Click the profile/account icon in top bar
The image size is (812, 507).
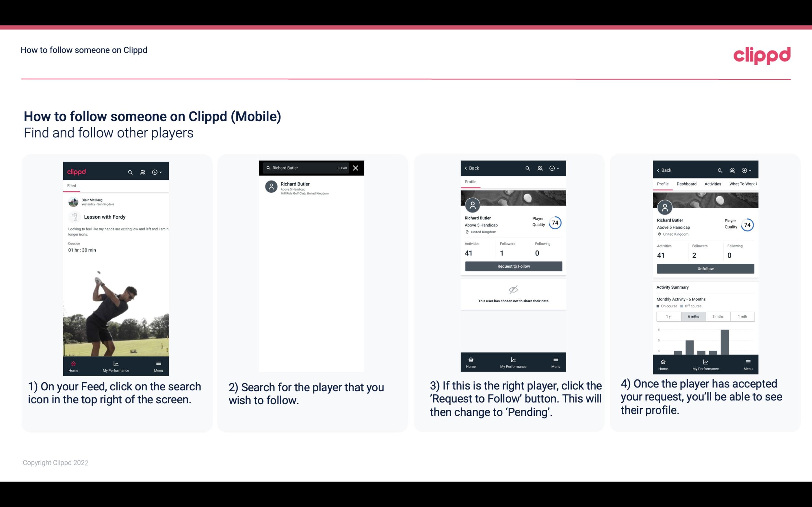pyautogui.click(x=143, y=170)
